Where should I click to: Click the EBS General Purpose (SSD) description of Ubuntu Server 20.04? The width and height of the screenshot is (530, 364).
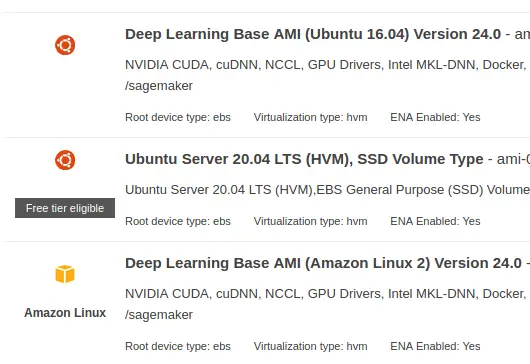coord(328,190)
